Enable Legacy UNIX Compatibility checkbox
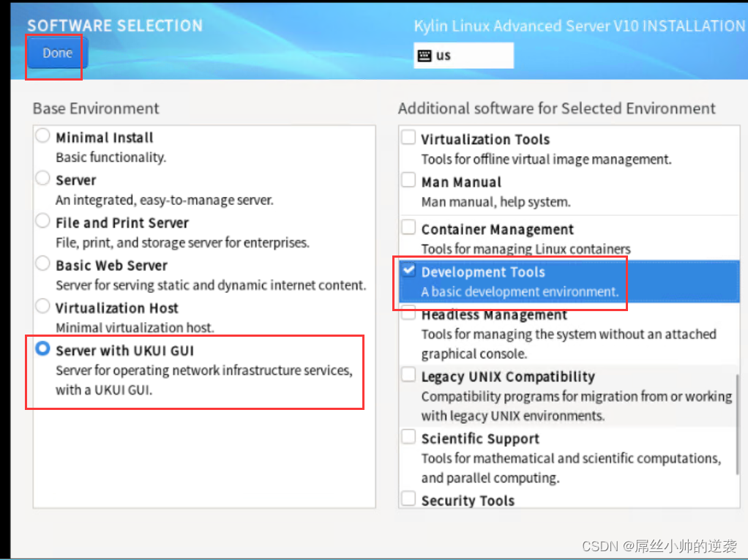Screen dimensions: 748x560 [x=408, y=376]
